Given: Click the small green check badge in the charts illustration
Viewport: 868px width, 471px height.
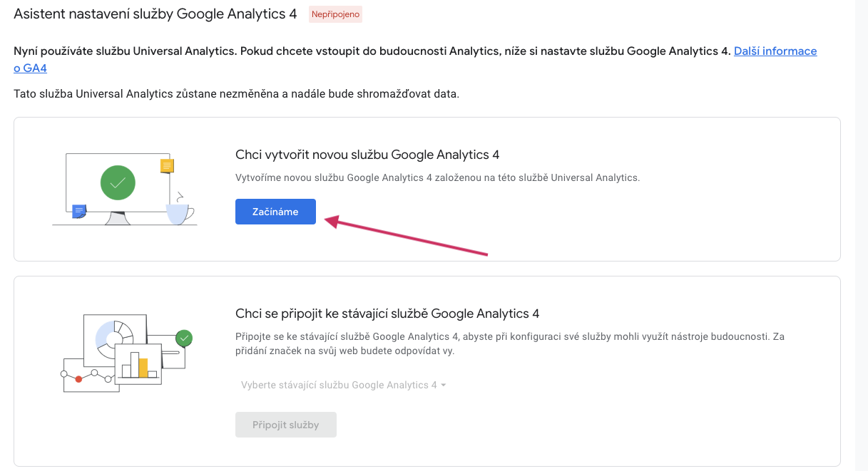Looking at the screenshot, I should (x=185, y=338).
